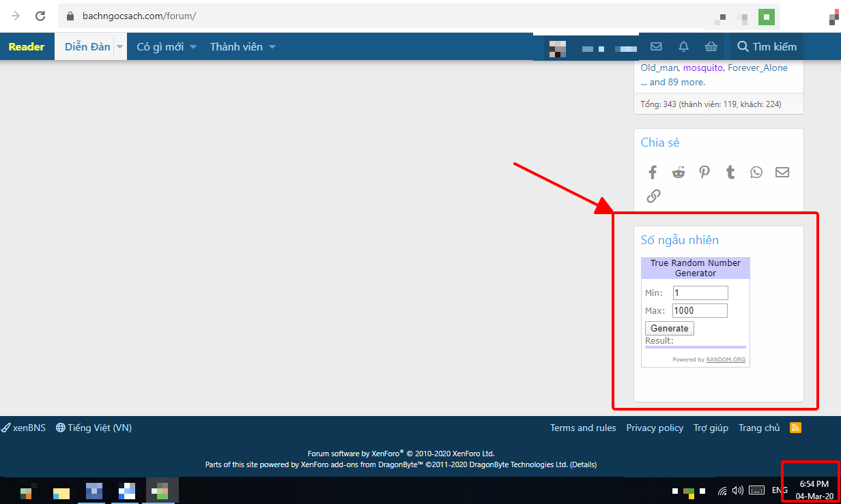Expand the Diễn Đàn dropdown arrow
Viewport: 841px width, 504px height.
(x=120, y=47)
